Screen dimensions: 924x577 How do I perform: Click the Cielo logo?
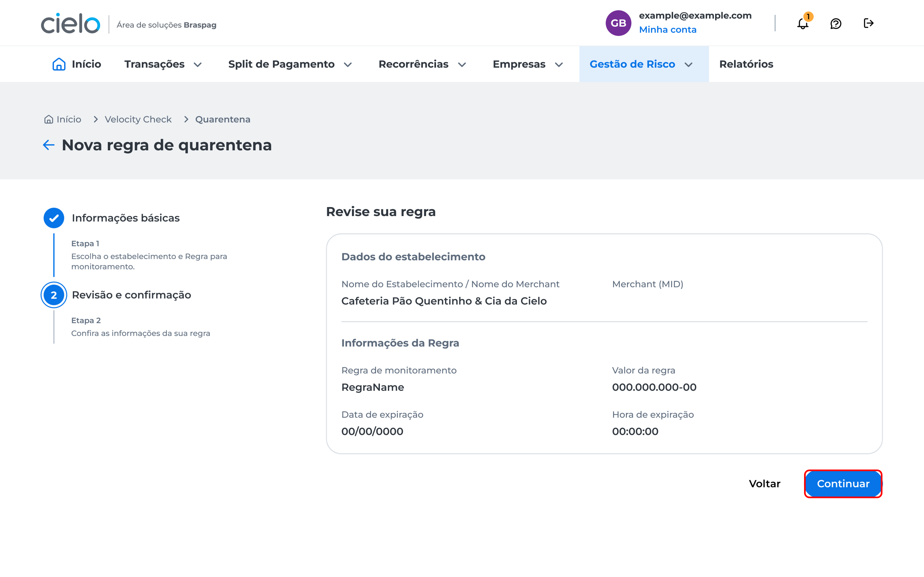pos(71,24)
